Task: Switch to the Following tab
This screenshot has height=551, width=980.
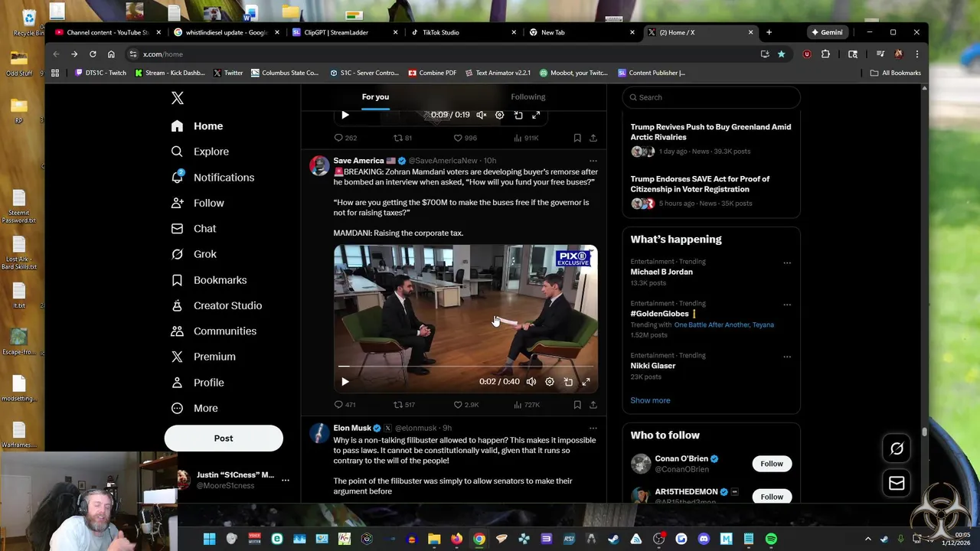Action: pyautogui.click(x=528, y=97)
